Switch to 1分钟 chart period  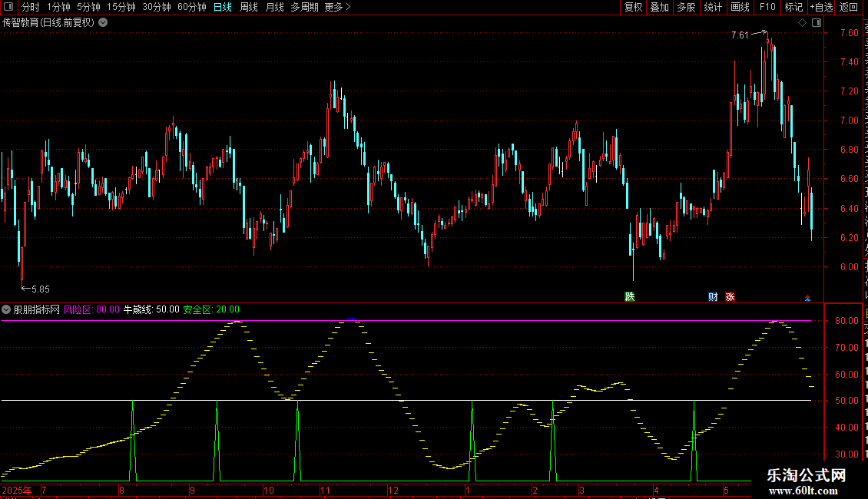coord(58,7)
